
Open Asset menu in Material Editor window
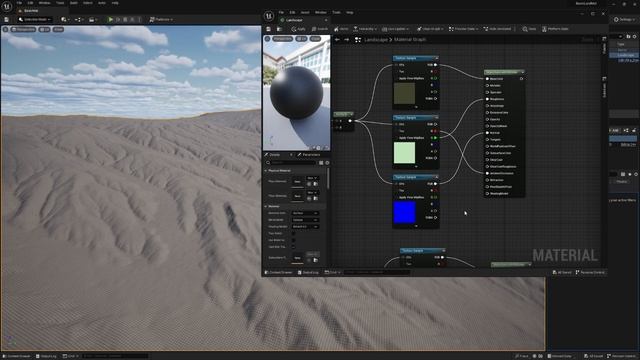pos(305,12)
